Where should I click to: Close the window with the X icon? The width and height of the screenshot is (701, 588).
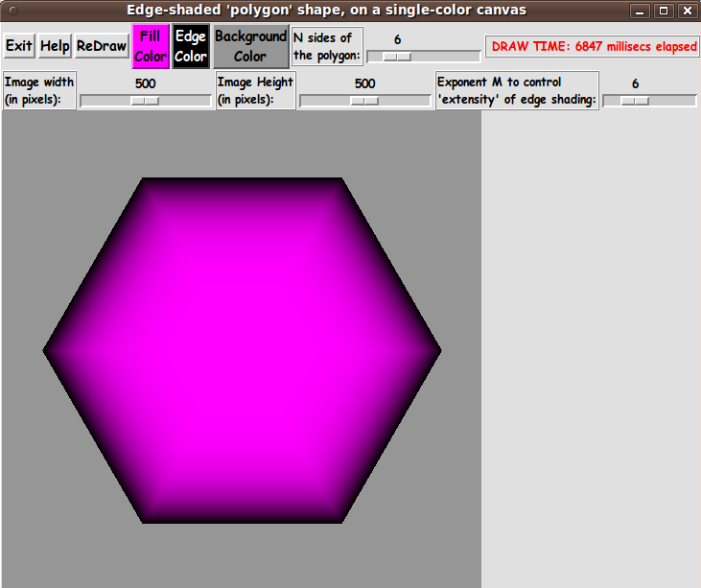[x=686, y=11]
